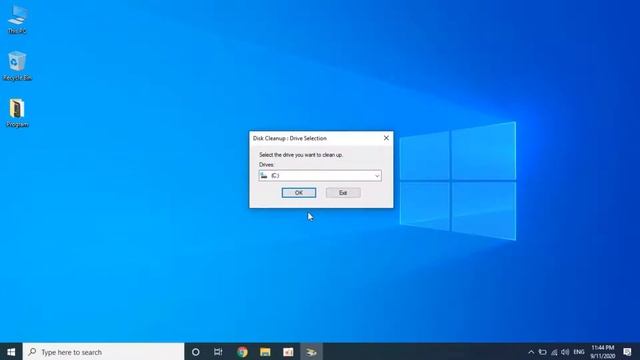This screenshot has width=640, height=360.
Task: Close the Disk Cleanup dialog
Action: click(x=386, y=138)
